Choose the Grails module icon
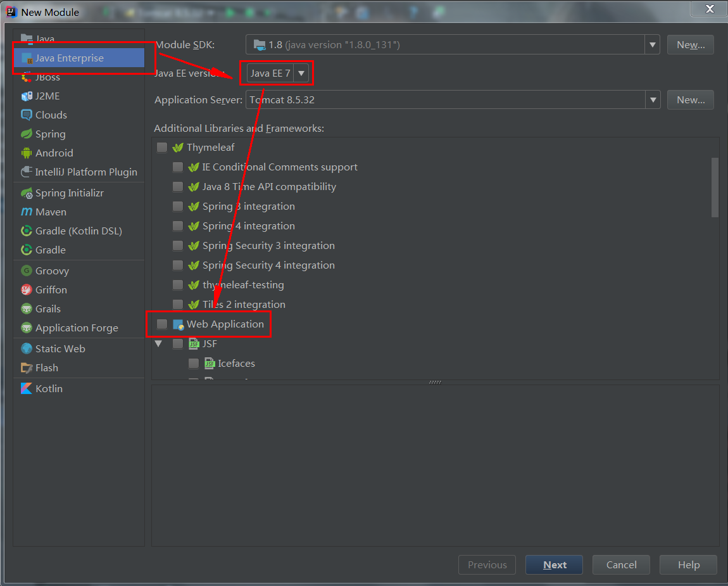 point(27,309)
